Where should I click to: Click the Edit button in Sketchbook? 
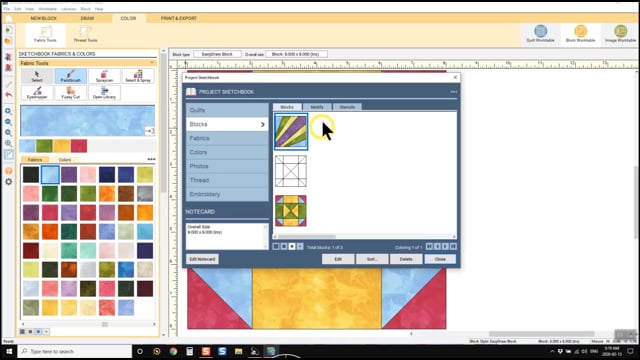click(x=338, y=259)
